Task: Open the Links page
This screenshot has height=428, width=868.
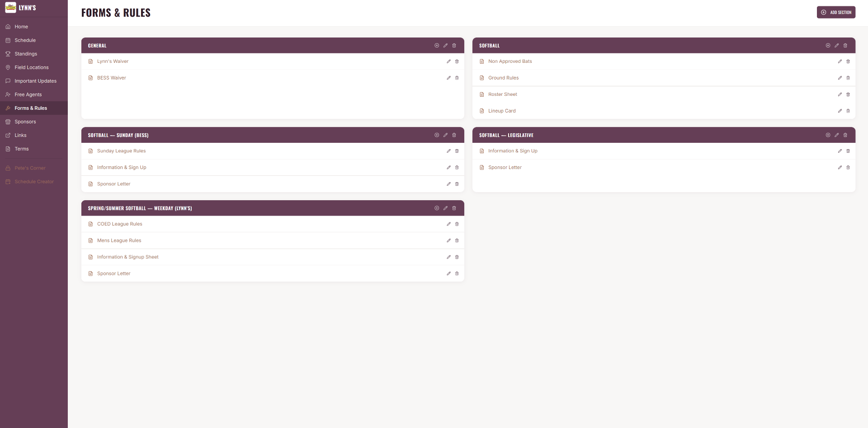Action: [x=34, y=135]
